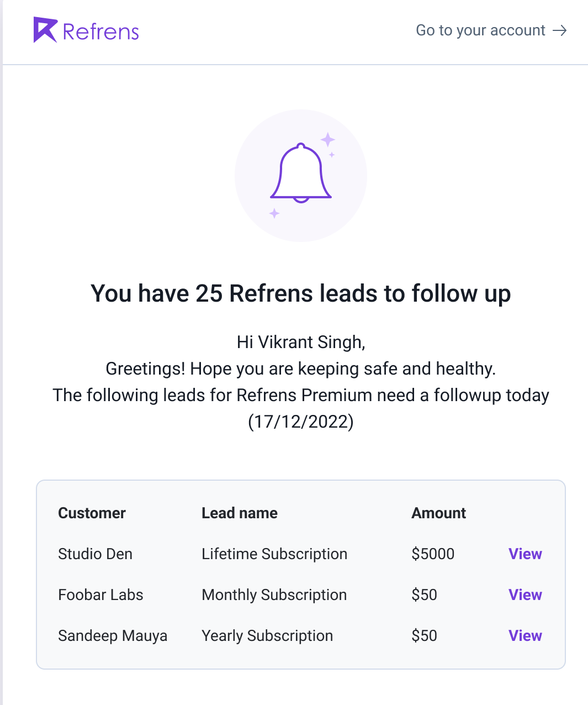View the Sandeep Mauya lead details
588x705 pixels.
[525, 635]
